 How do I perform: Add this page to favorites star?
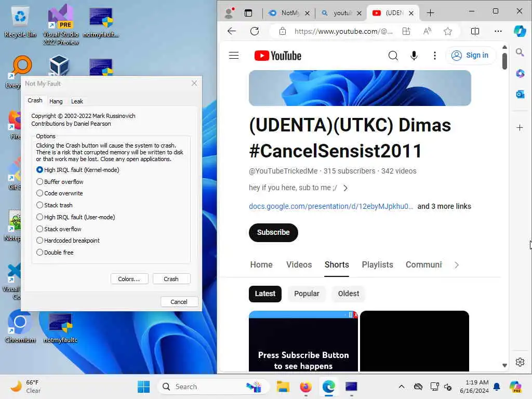448,31
